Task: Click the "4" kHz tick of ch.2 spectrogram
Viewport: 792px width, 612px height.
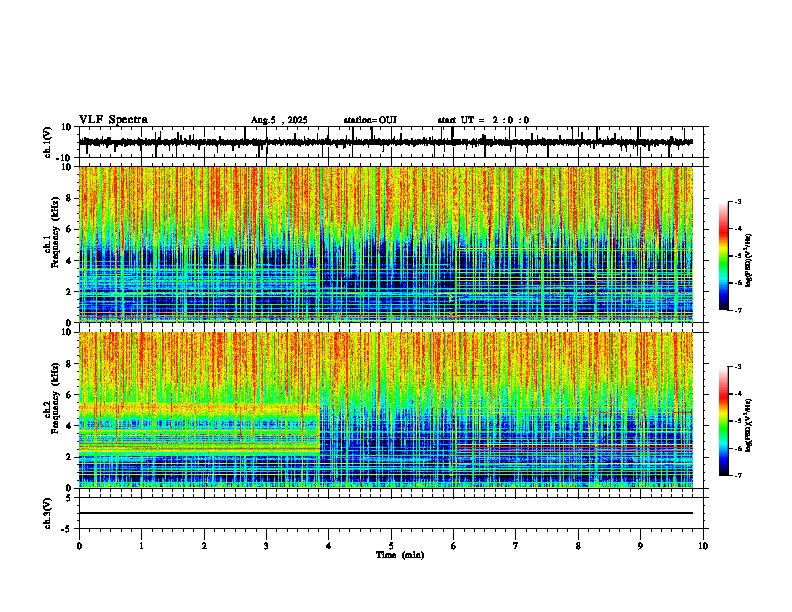Action: 71,426
